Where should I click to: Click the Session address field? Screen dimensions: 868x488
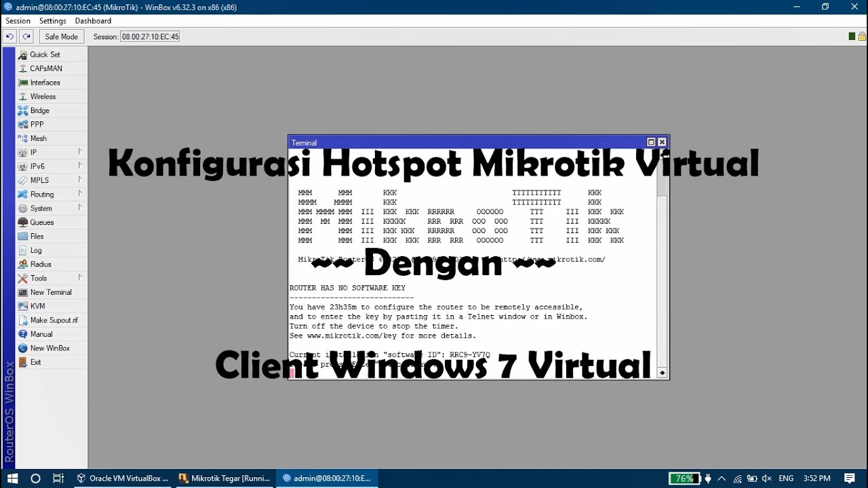click(150, 37)
